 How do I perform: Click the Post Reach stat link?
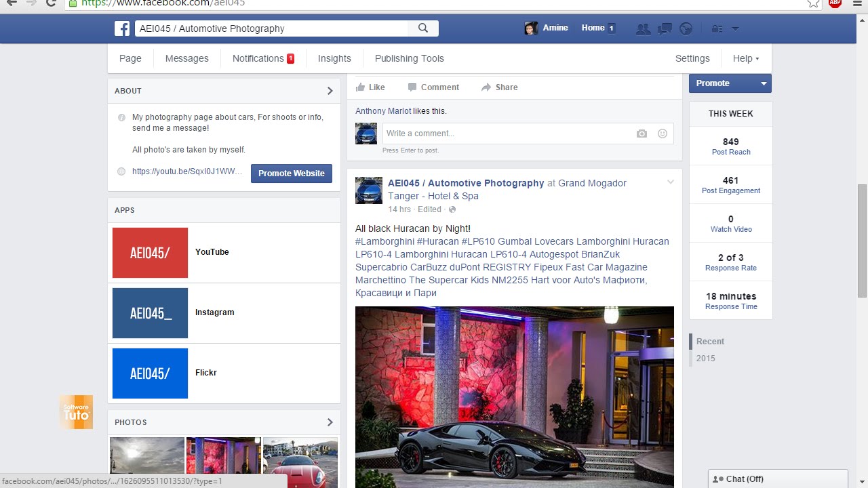pos(731,152)
